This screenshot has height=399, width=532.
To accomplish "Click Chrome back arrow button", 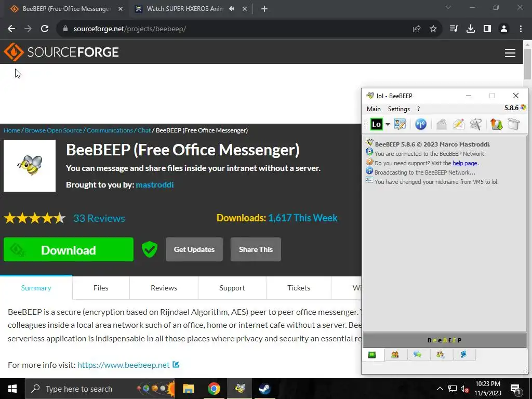I will click(x=11, y=29).
